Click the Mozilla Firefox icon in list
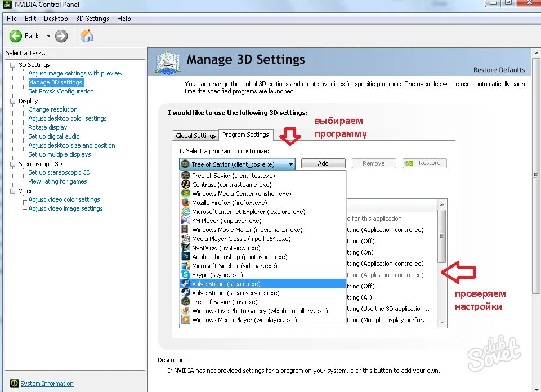This screenshot has height=392, width=541. click(x=186, y=202)
